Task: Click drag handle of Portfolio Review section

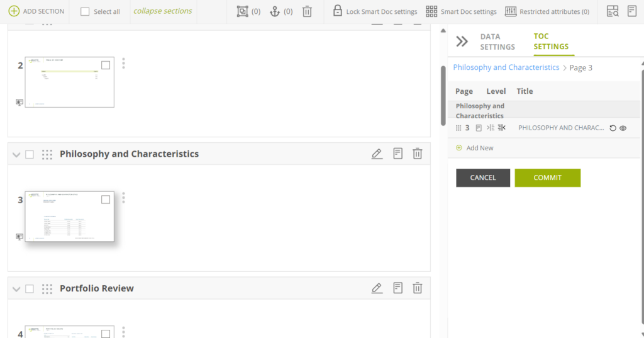Action: [47, 289]
